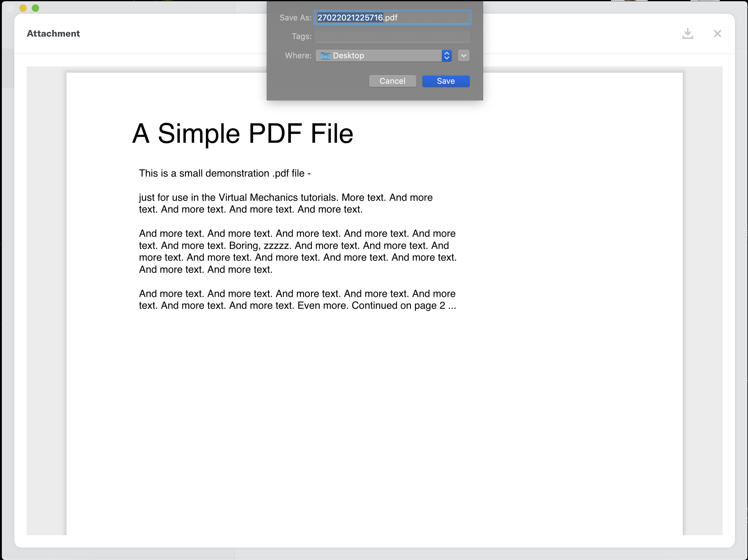
Task: Click the Attachment heading
Action: [53, 34]
